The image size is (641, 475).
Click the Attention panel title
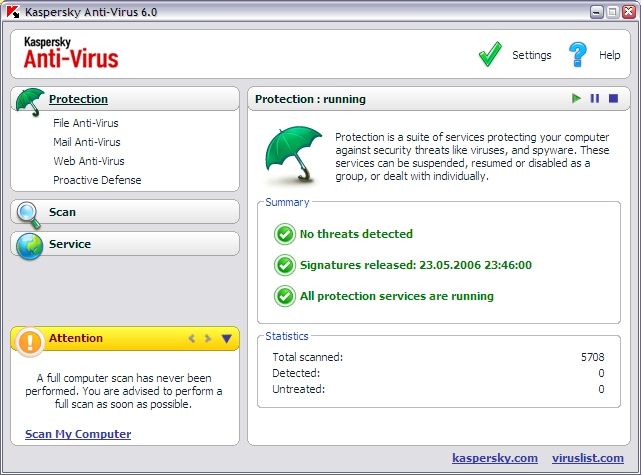coord(76,338)
